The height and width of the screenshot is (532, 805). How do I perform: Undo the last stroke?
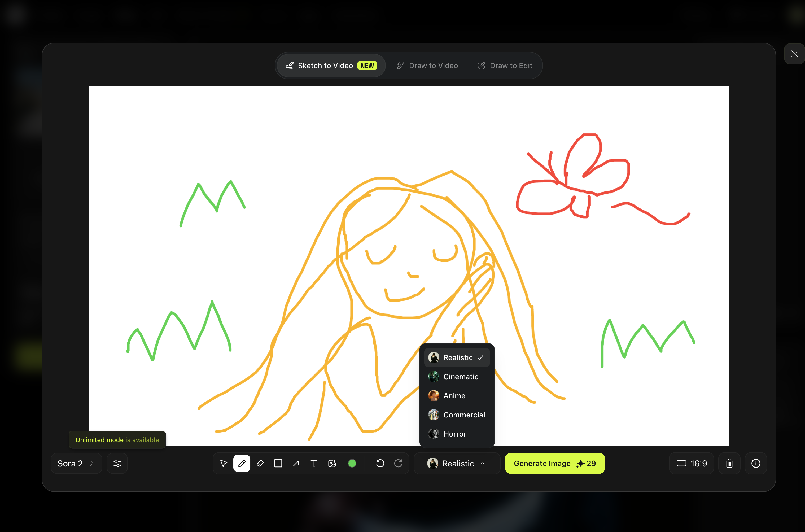tap(380, 464)
